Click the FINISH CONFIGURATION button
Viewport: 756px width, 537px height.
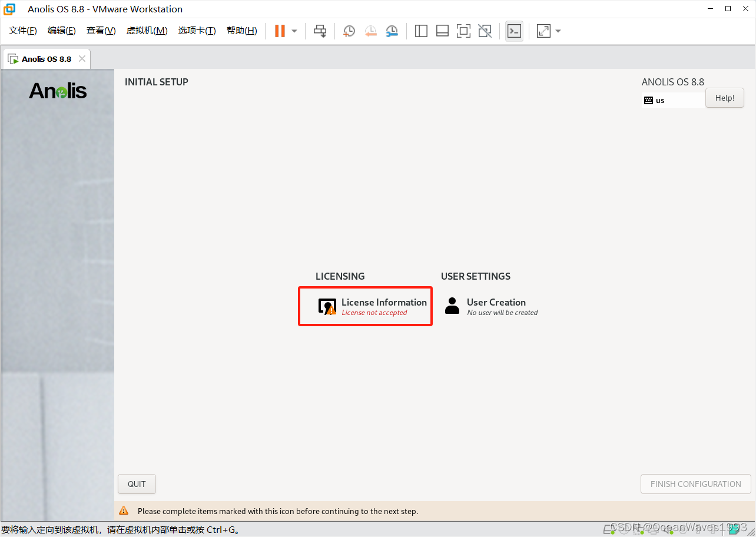[696, 484]
